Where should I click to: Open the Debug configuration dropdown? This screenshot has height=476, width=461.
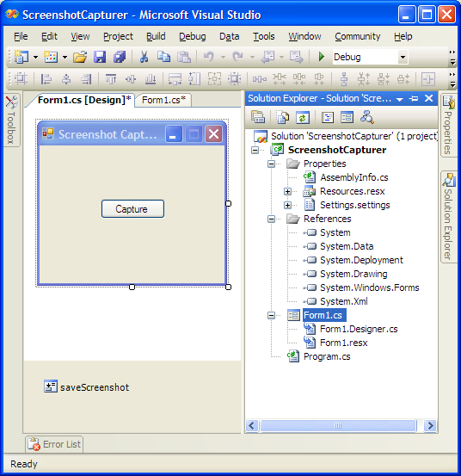(403, 57)
